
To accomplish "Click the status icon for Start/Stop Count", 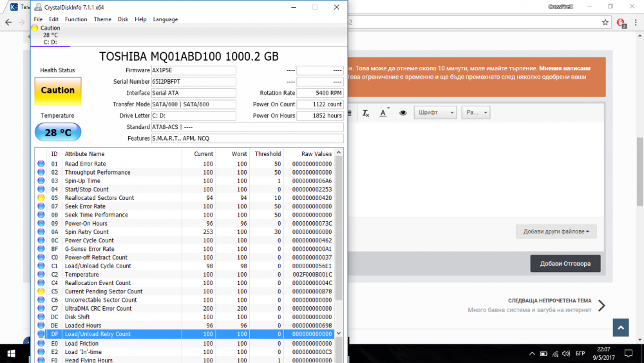I will [41, 189].
